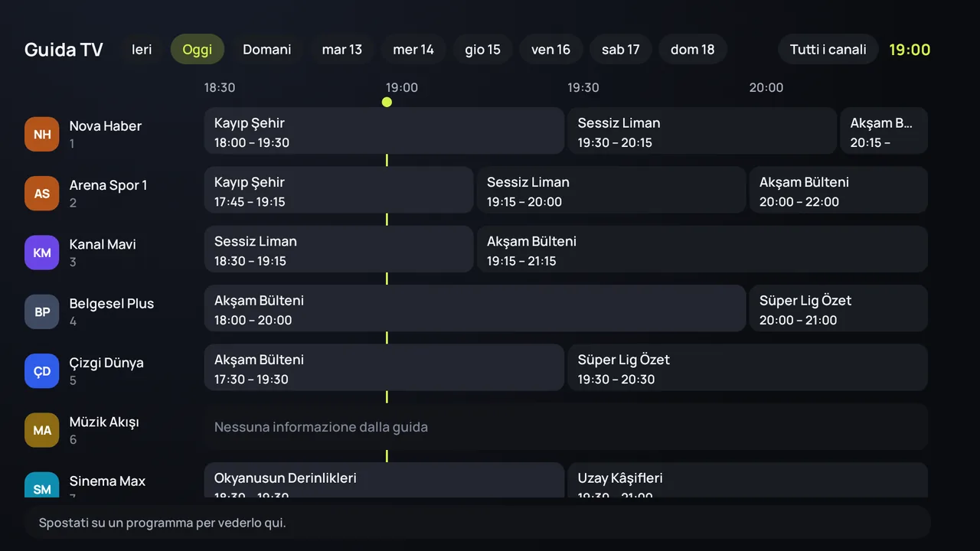This screenshot has height=551, width=980.
Task: Select Kayıp Şehir 18:00–19:30 on Nova Haber
Action: point(384,131)
